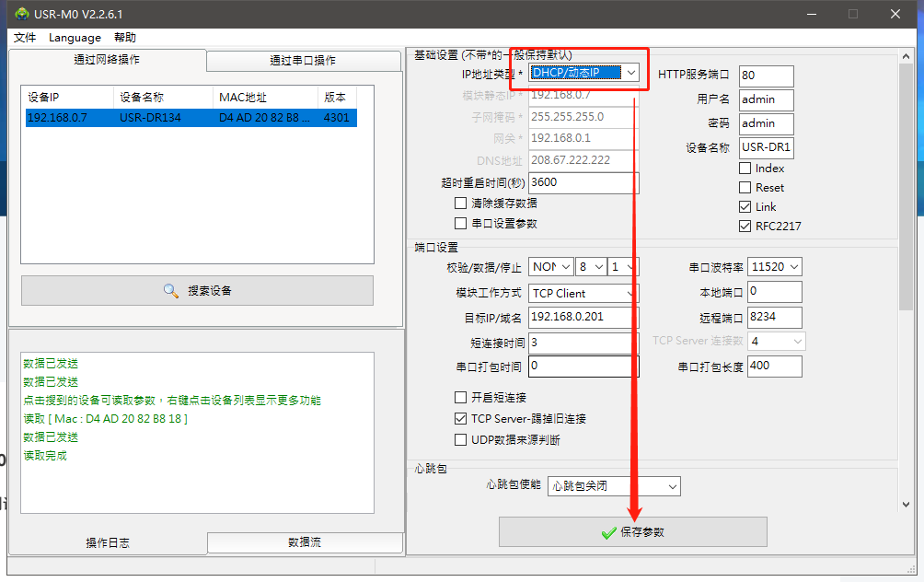Viewport: 924px width, 582px height.
Task: Click the 本地端口 input field
Action: click(x=775, y=292)
